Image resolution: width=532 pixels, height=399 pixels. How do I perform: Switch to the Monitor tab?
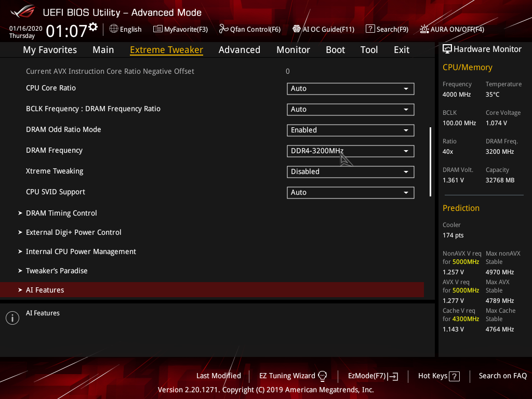tap(293, 50)
